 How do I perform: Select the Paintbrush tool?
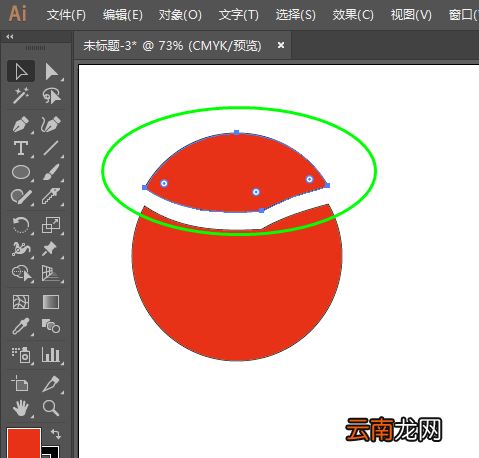point(51,172)
